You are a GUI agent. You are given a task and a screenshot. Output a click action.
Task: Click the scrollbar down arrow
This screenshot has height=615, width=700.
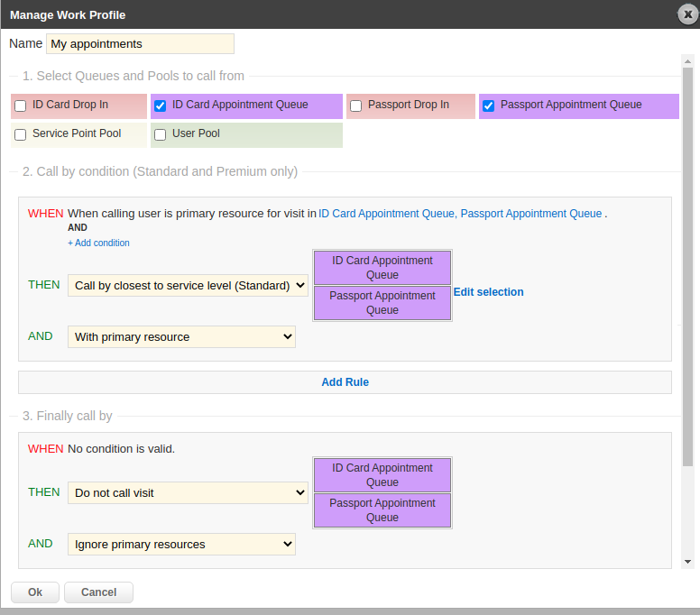click(x=687, y=561)
